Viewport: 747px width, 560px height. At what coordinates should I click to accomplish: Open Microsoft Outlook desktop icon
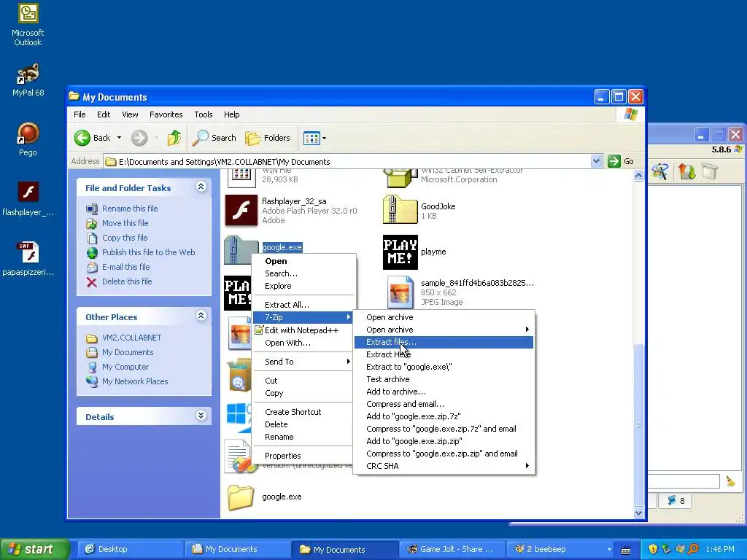(28, 24)
